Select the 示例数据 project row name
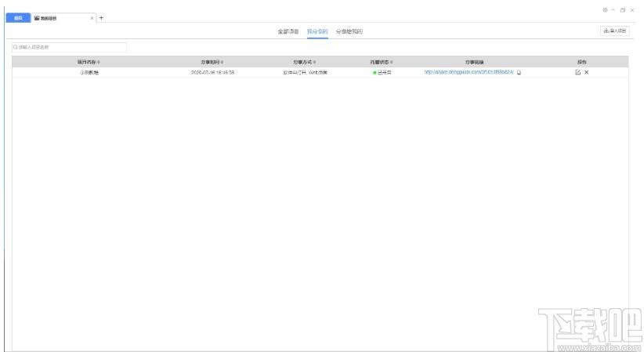 point(89,72)
